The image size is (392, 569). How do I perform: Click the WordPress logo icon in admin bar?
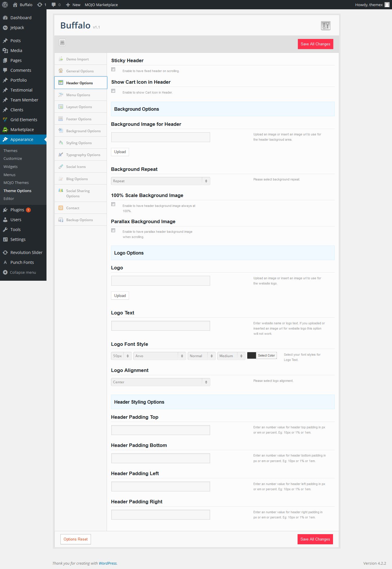click(x=5, y=5)
